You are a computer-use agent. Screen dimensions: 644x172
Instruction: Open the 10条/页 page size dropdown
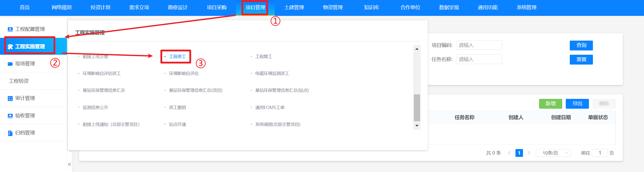(553, 153)
